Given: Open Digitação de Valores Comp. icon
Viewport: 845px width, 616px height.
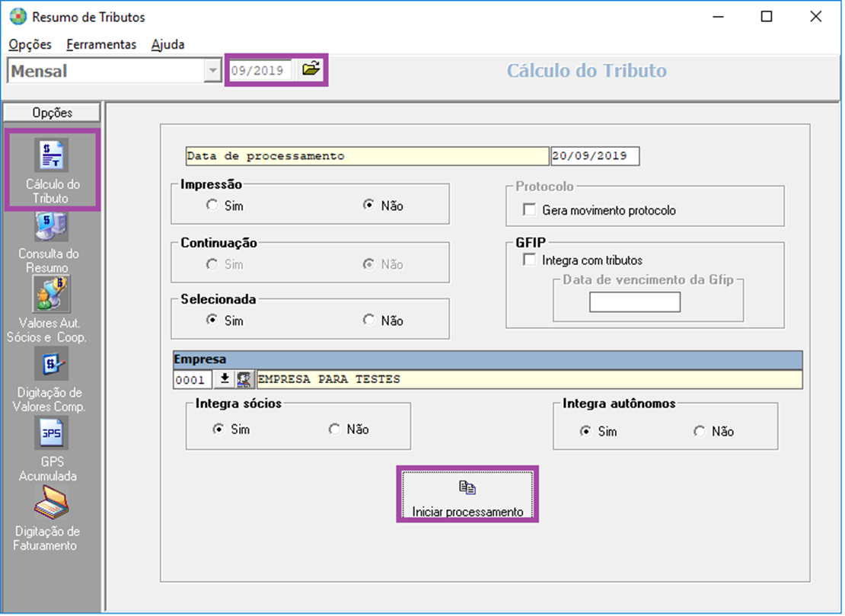Looking at the screenshot, I should 52,364.
